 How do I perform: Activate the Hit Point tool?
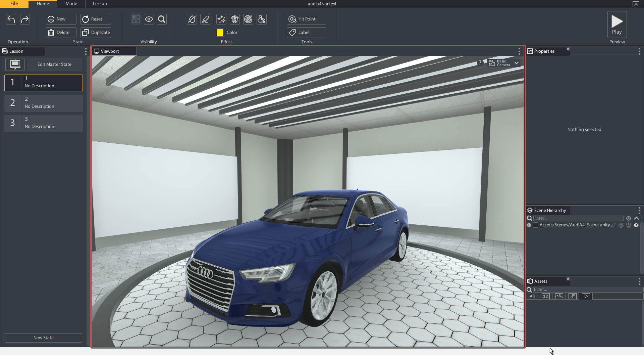coord(307,19)
